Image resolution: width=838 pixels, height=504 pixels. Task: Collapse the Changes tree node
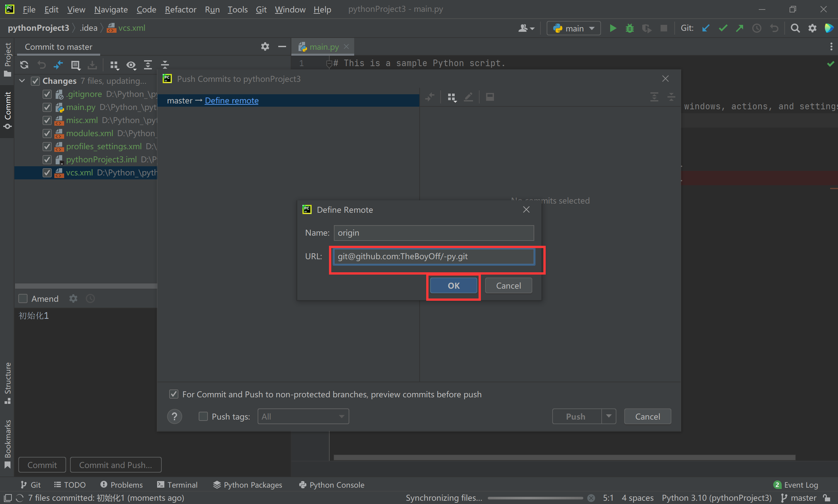point(22,81)
